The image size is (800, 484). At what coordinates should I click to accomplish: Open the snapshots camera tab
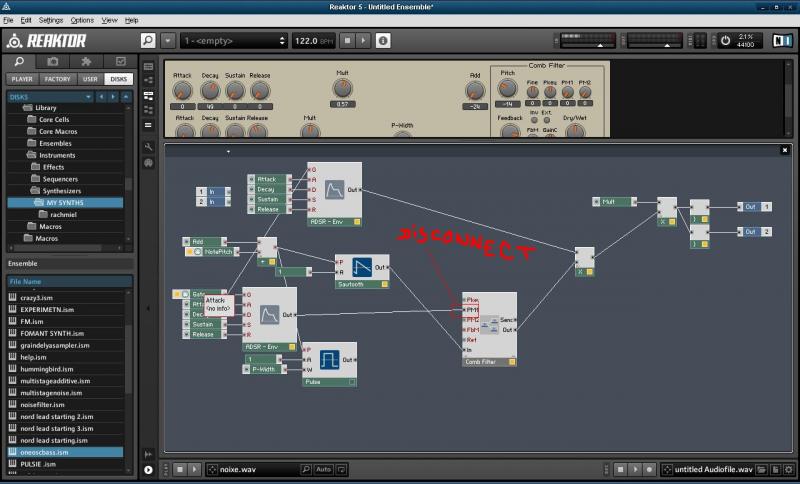(x=53, y=62)
